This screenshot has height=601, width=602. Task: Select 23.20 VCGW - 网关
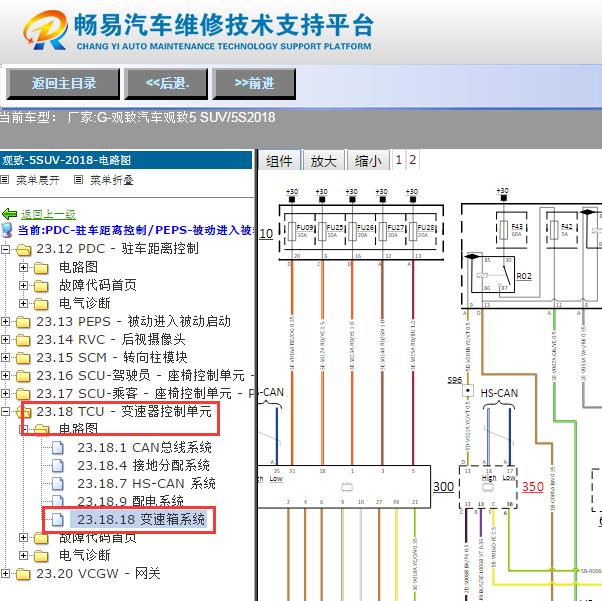(98, 573)
